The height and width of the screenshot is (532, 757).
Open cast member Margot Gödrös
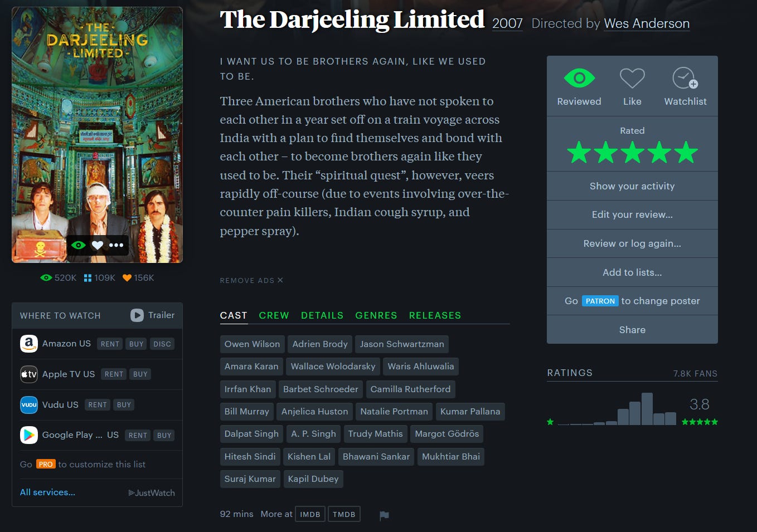point(447,434)
